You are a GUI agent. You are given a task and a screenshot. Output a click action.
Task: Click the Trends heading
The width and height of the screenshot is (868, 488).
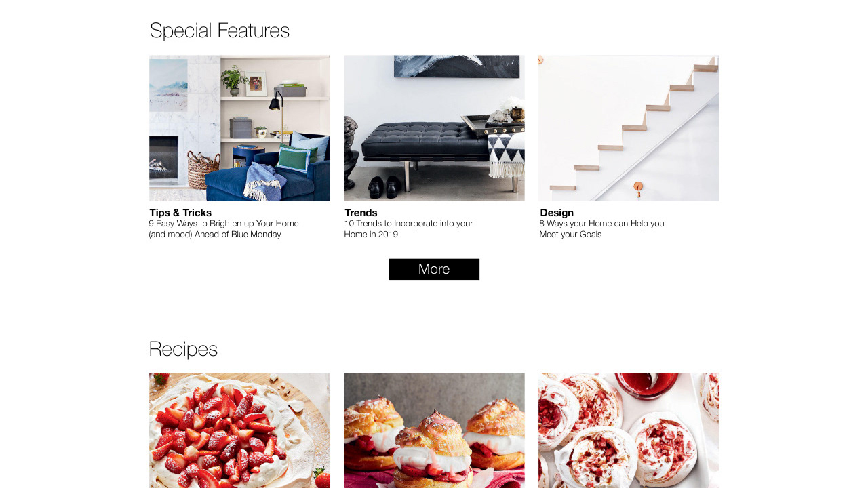click(361, 213)
